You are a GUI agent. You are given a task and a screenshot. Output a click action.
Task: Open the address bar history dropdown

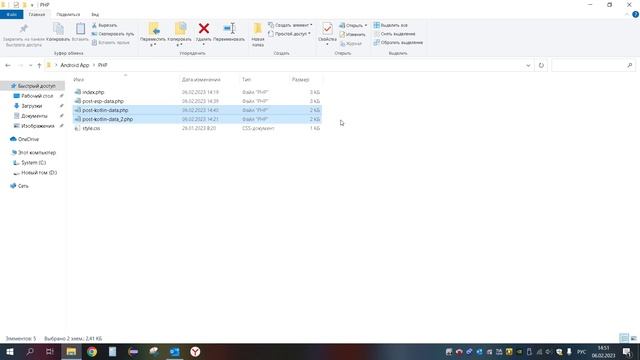point(528,65)
